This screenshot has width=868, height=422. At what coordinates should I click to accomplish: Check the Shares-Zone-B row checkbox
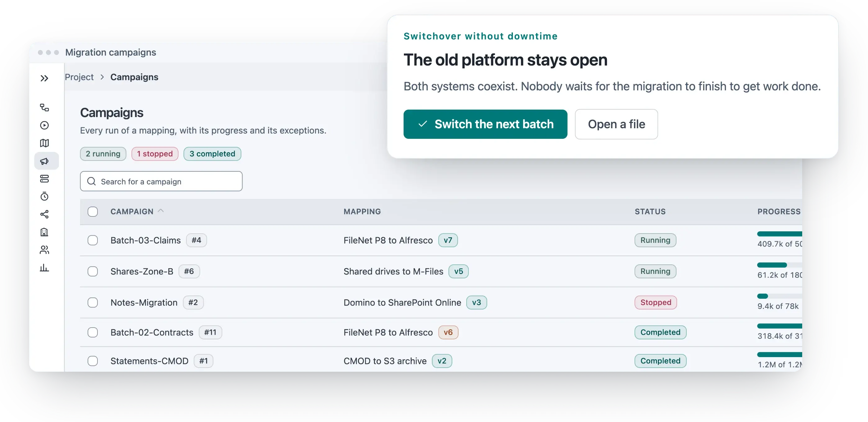(93, 271)
